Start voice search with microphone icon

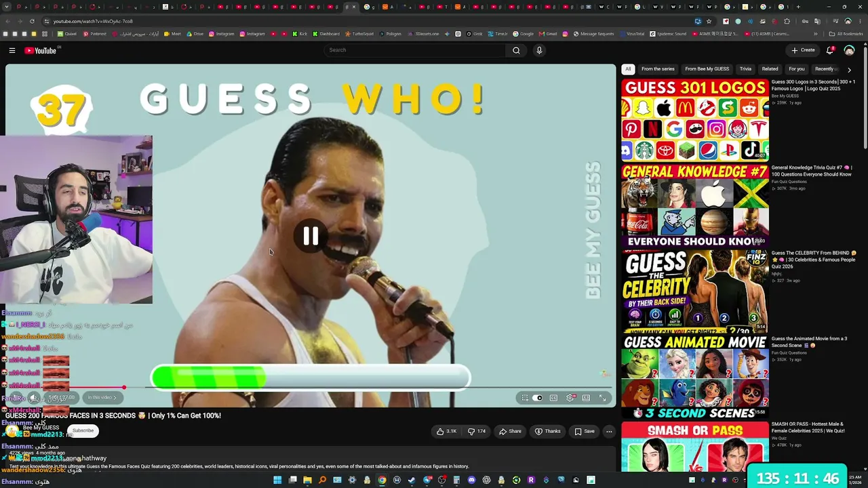coord(539,50)
